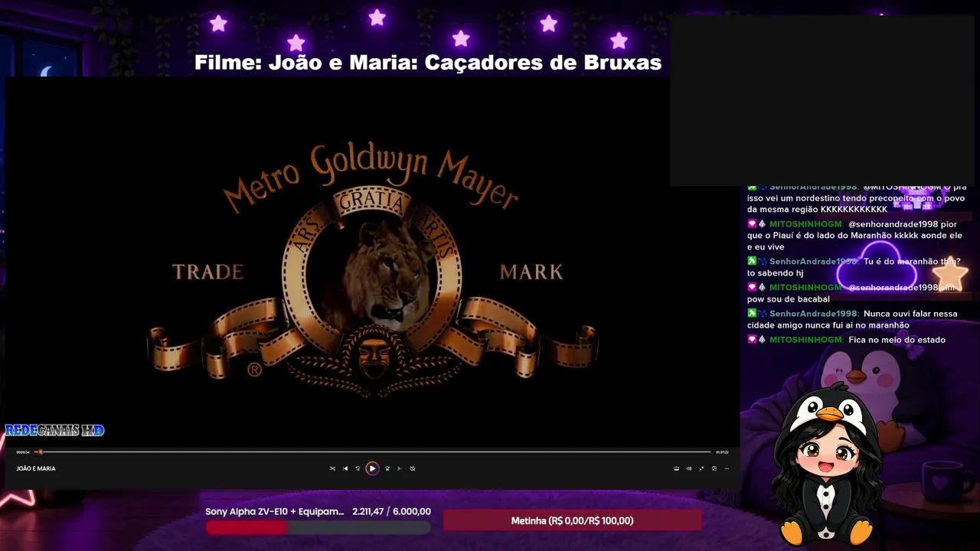Image resolution: width=980 pixels, height=551 pixels.
Task: Click username in 'pow sou de bacabal' message
Action: click(x=805, y=288)
